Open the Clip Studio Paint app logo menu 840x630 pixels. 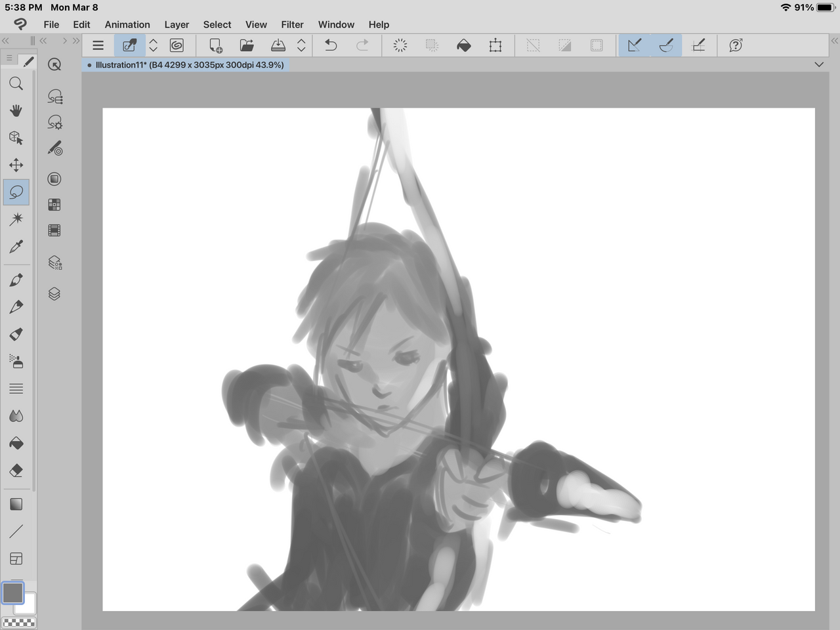coord(20,24)
